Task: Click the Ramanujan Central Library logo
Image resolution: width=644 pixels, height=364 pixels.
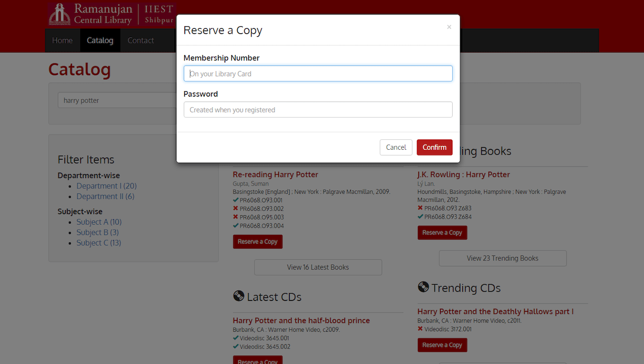Action: click(112, 14)
